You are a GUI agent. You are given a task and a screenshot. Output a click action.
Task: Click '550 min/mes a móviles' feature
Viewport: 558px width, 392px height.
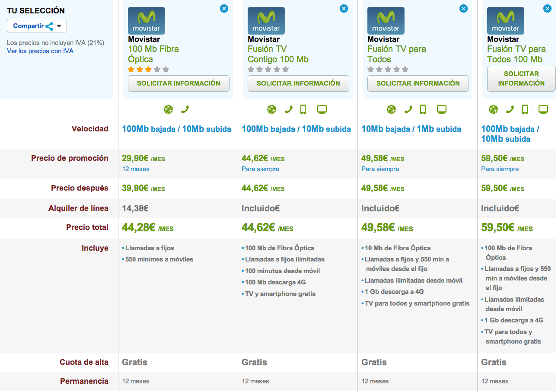pos(159,260)
